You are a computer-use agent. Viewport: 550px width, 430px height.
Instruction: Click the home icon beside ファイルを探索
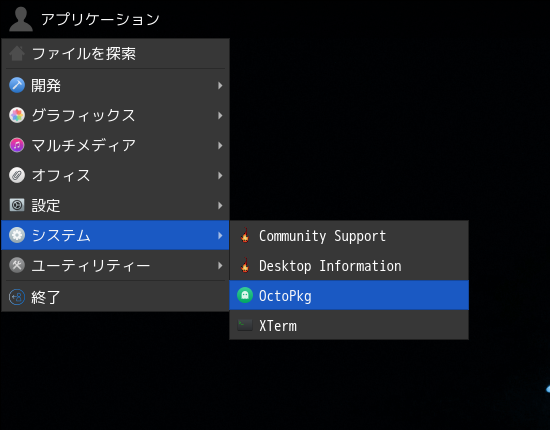pyautogui.click(x=17, y=54)
